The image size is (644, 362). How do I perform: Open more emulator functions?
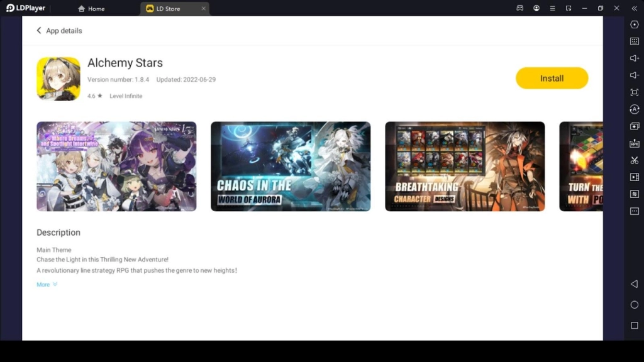tap(634, 211)
